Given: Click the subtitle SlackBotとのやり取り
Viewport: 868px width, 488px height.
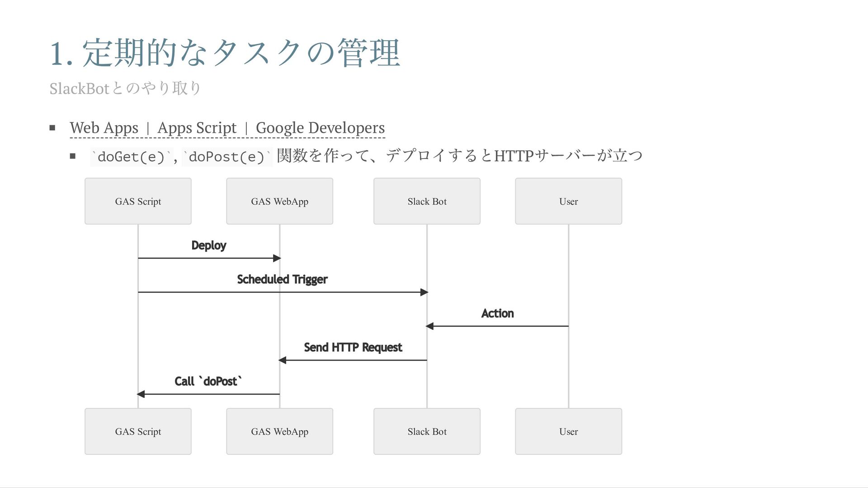Looking at the screenshot, I should [x=125, y=88].
